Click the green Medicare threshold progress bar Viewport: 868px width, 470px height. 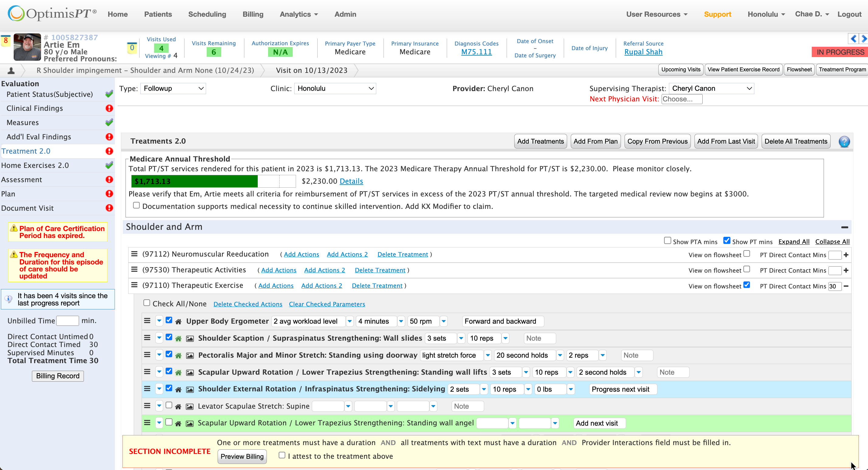pos(195,181)
